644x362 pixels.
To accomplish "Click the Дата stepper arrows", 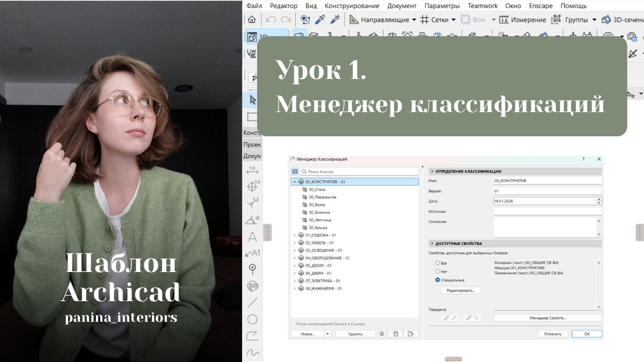I will (x=599, y=201).
